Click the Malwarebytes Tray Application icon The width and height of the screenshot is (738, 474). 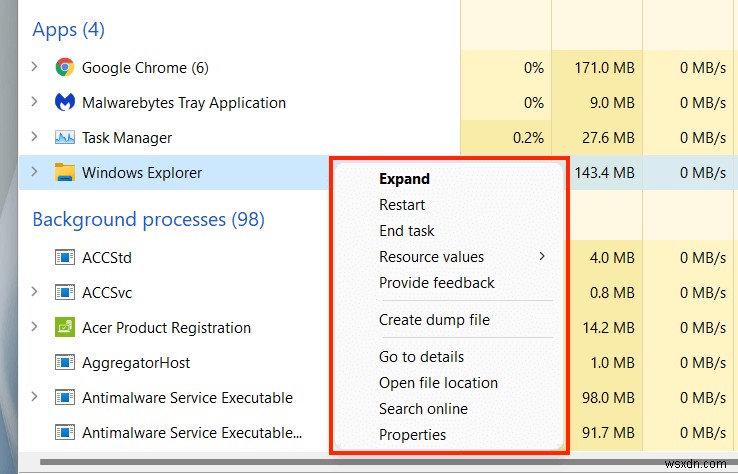[64, 102]
